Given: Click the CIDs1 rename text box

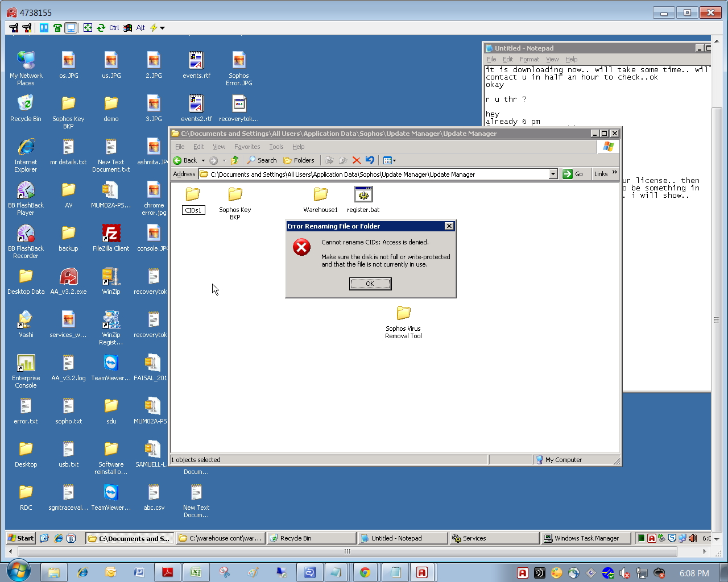Looking at the screenshot, I should point(193,210).
